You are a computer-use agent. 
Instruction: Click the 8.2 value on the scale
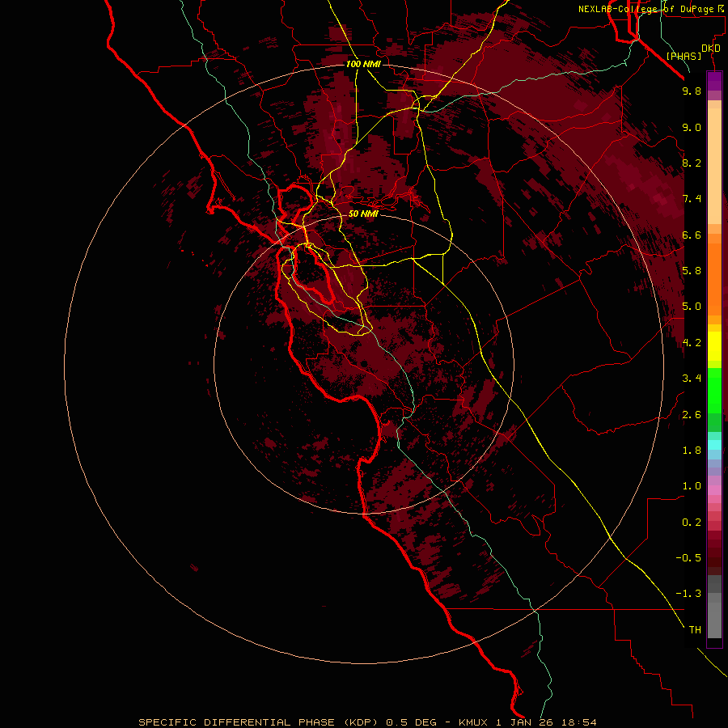[692, 163]
